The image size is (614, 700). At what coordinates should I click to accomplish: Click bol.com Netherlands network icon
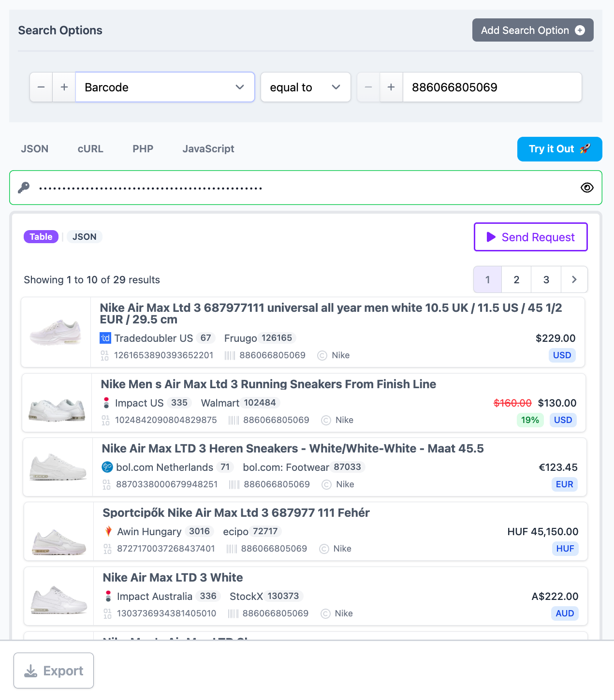pos(107,467)
